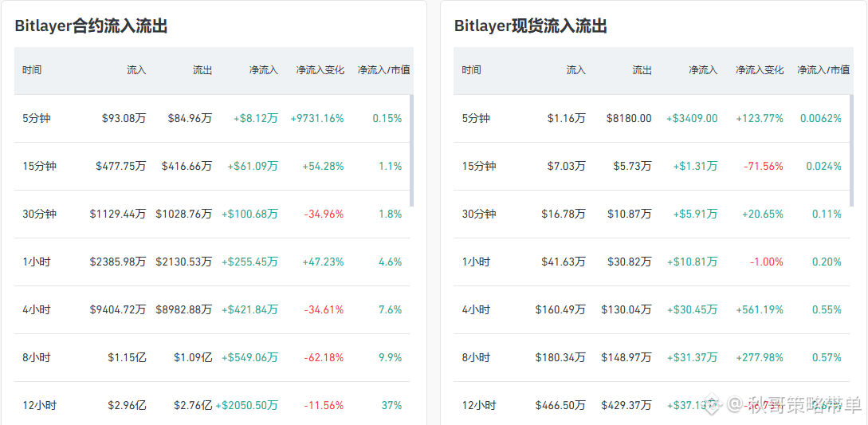
Task: Click the $8180.00 spot outflow value
Action: click(629, 119)
